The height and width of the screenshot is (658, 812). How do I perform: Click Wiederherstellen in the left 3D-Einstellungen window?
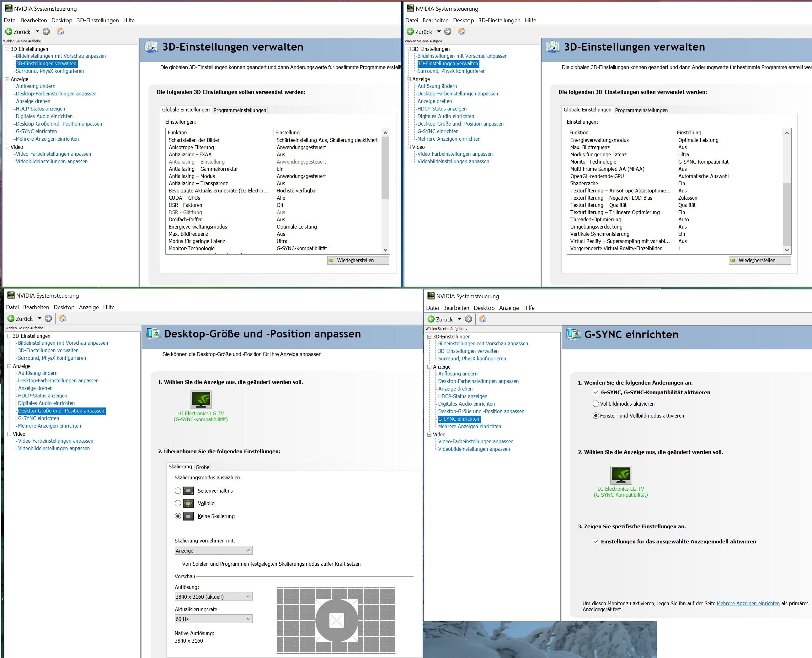358,260
